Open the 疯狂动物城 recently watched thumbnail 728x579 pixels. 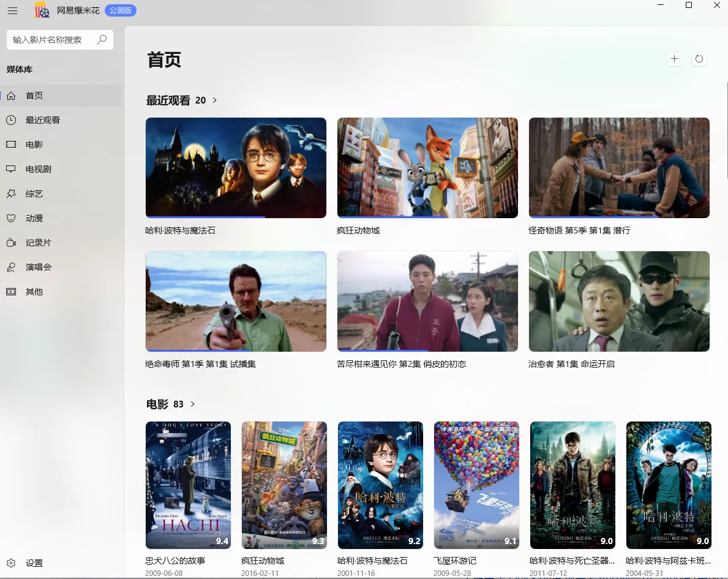pyautogui.click(x=427, y=168)
